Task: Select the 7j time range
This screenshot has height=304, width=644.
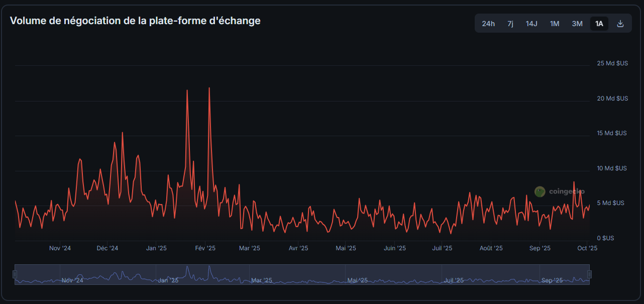Action: coord(510,23)
